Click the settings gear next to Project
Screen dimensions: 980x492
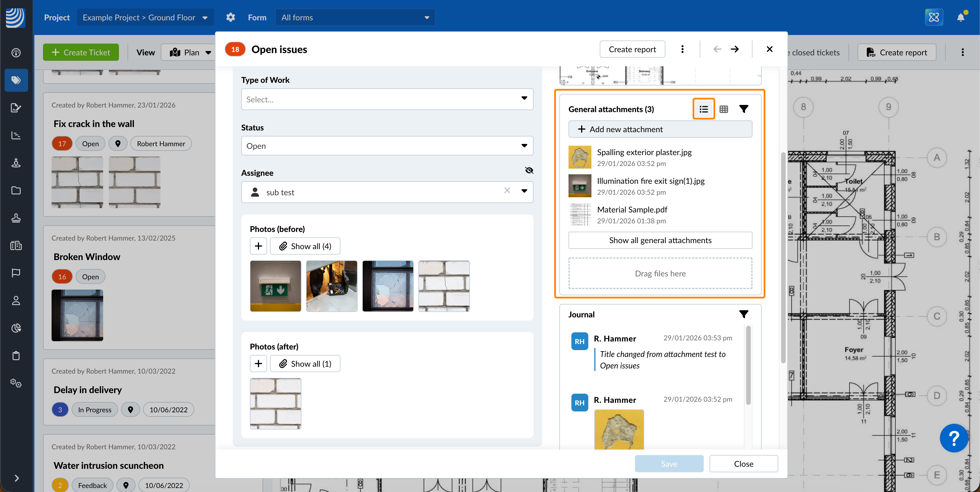tap(231, 17)
